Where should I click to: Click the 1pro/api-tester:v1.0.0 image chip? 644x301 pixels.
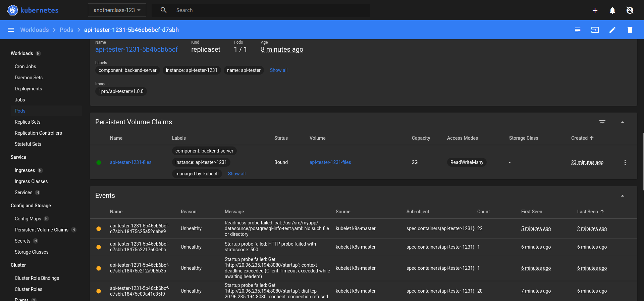pyautogui.click(x=121, y=91)
